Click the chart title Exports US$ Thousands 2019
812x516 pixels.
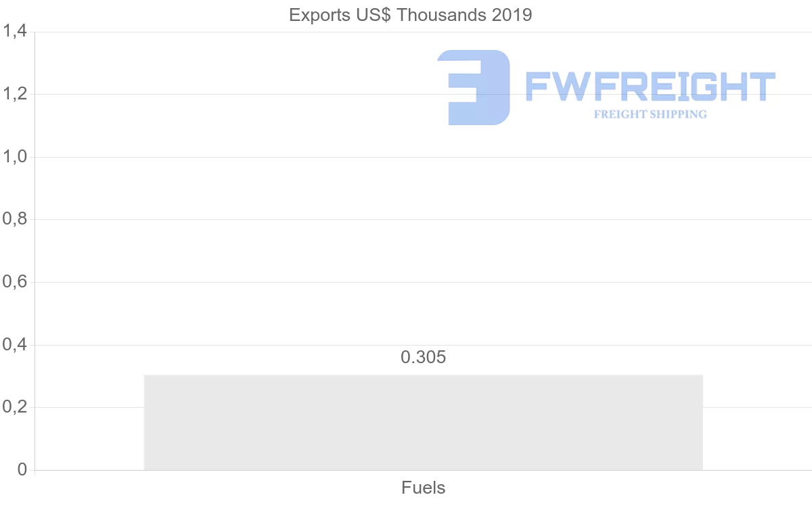point(411,15)
